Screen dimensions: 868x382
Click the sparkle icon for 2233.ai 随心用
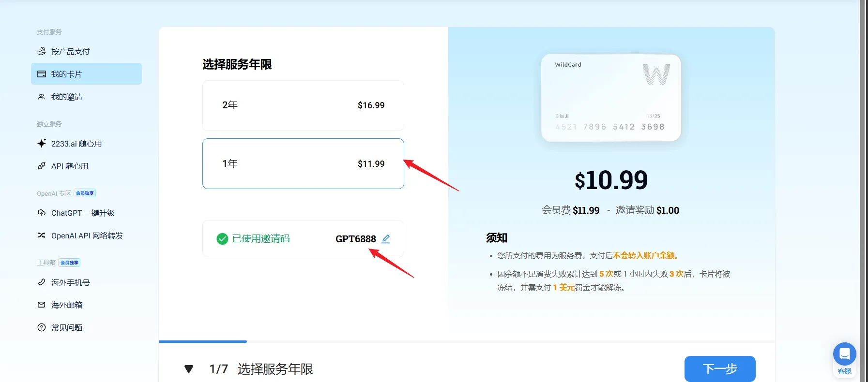(42, 144)
